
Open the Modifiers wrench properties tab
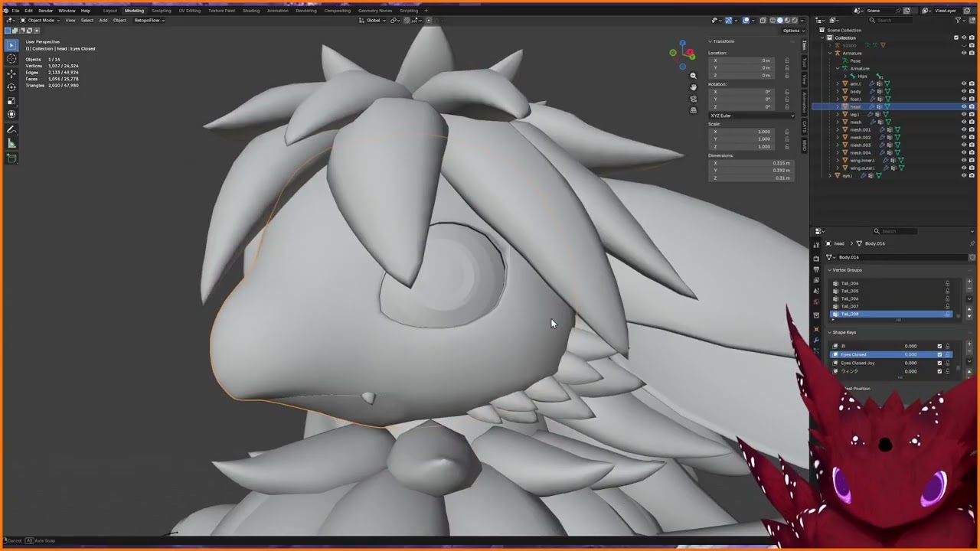pos(816,340)
